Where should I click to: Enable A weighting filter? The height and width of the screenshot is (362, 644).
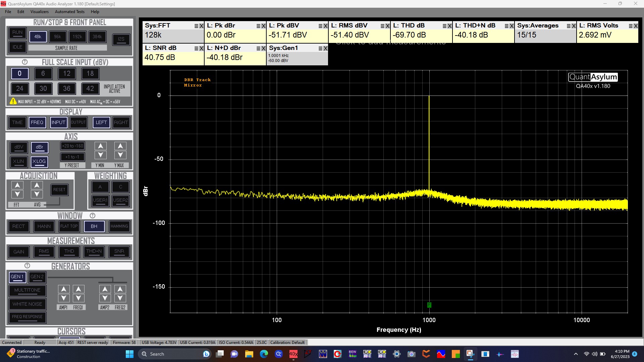[x=100, y=187]
